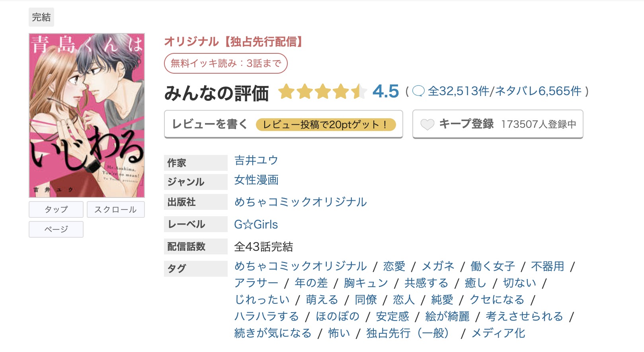The image size is (644, 352).
Task: Click the 完結 status badge
Action: click(x=41, y=17)
